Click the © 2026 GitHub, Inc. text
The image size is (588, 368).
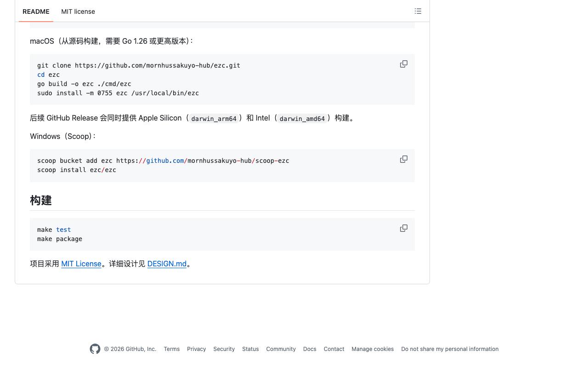(x=130, y=349)
